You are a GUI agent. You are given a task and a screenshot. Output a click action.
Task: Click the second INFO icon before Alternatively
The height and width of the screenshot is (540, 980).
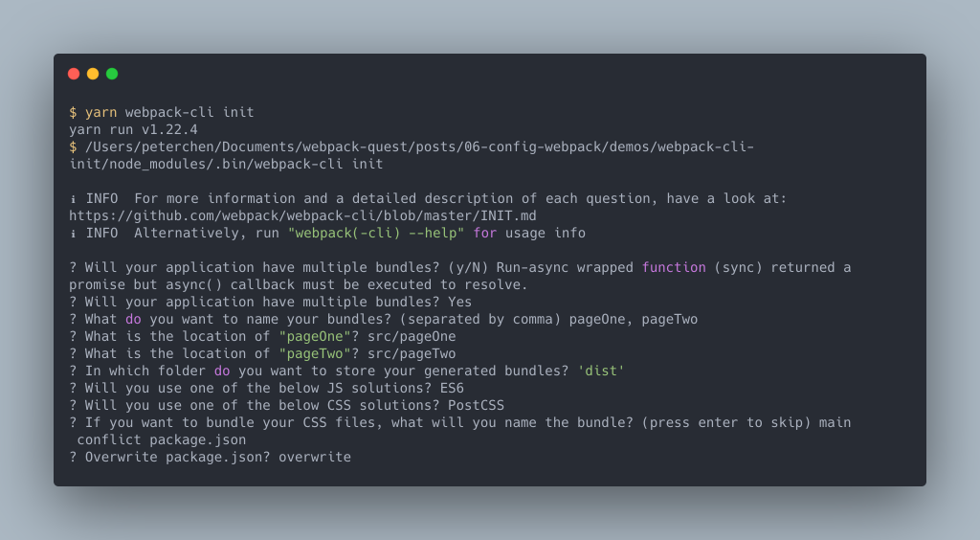point(73,233)
